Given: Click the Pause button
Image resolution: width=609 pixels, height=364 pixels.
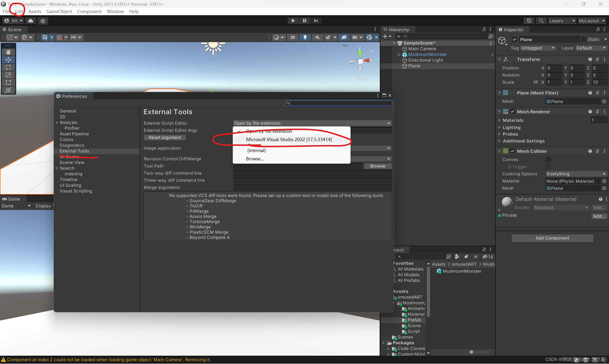Looking at the screenshot, I should point(305,21).
